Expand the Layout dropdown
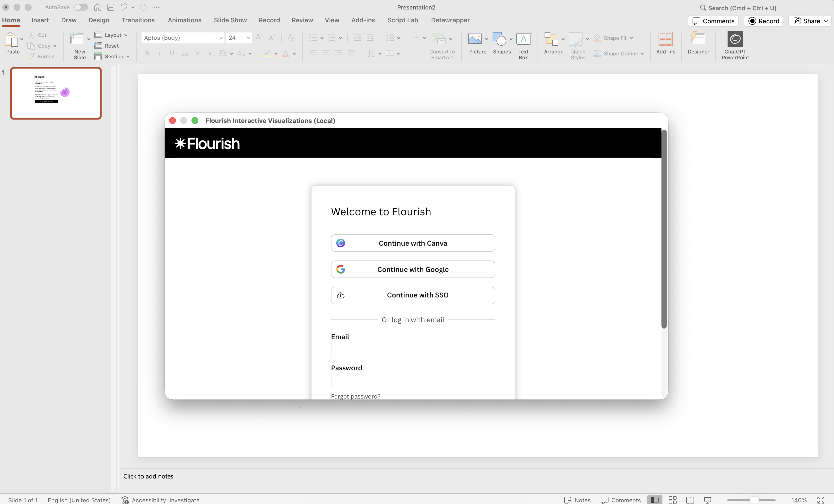Viewport: 834px width, 504px height. pos(126,35)
